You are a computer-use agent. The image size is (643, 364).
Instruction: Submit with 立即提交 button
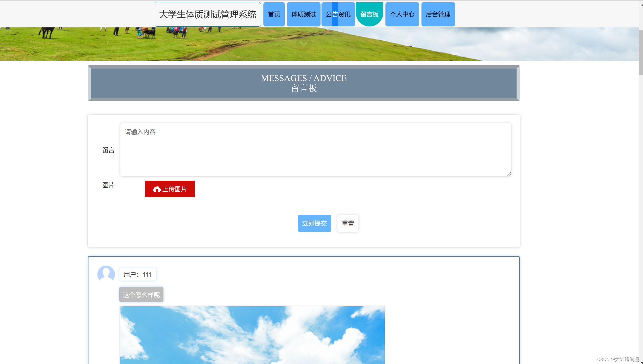click(314, 223)
